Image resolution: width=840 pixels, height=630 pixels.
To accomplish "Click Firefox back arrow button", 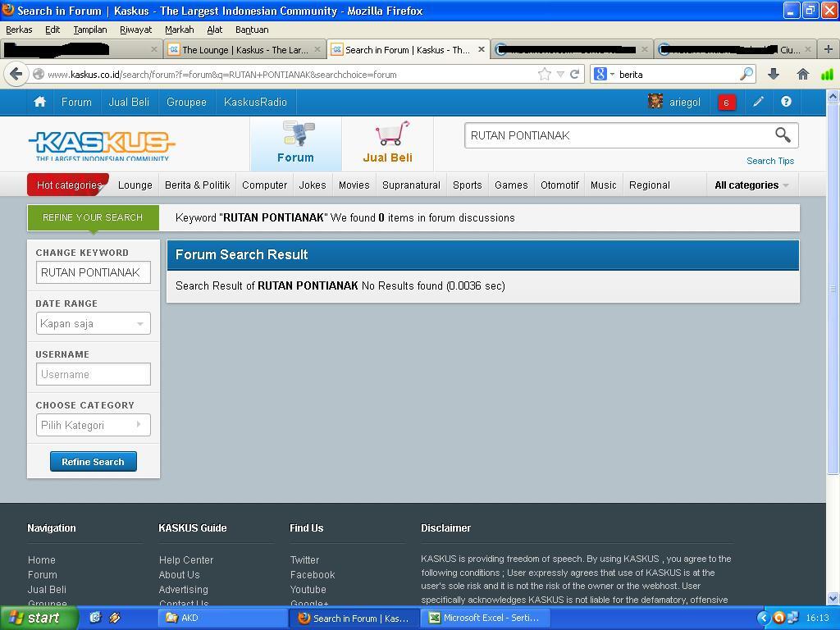I will click(x=16, y=74).
